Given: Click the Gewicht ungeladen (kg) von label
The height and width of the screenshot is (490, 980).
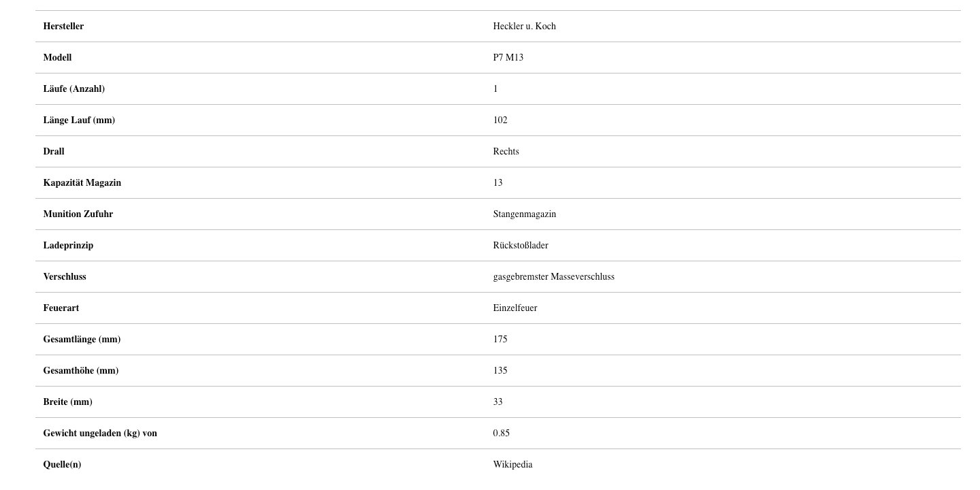Looking at the screenshot, I should click(x=100, y=434).
